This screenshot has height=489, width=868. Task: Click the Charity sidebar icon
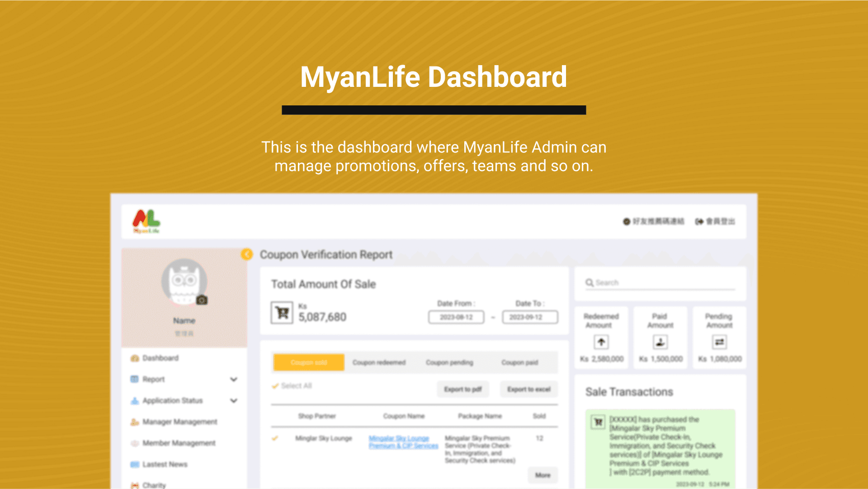point(135,485)
